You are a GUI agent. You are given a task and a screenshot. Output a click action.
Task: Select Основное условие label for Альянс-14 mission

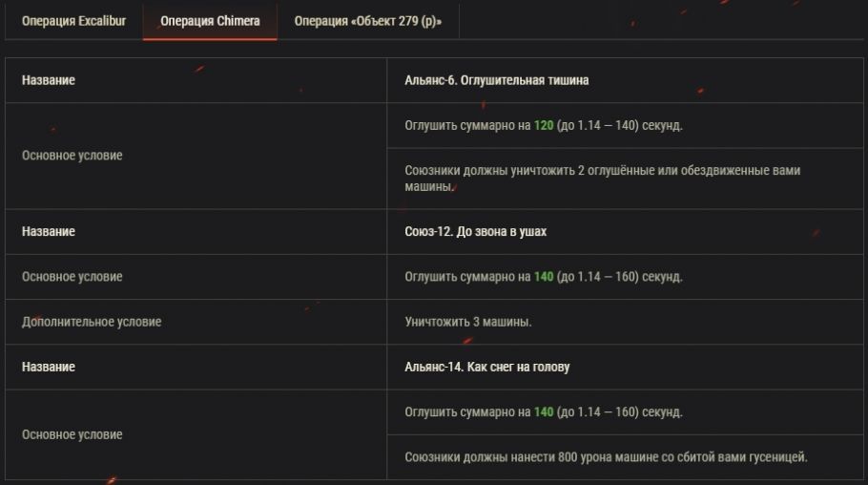click(72, 435)
